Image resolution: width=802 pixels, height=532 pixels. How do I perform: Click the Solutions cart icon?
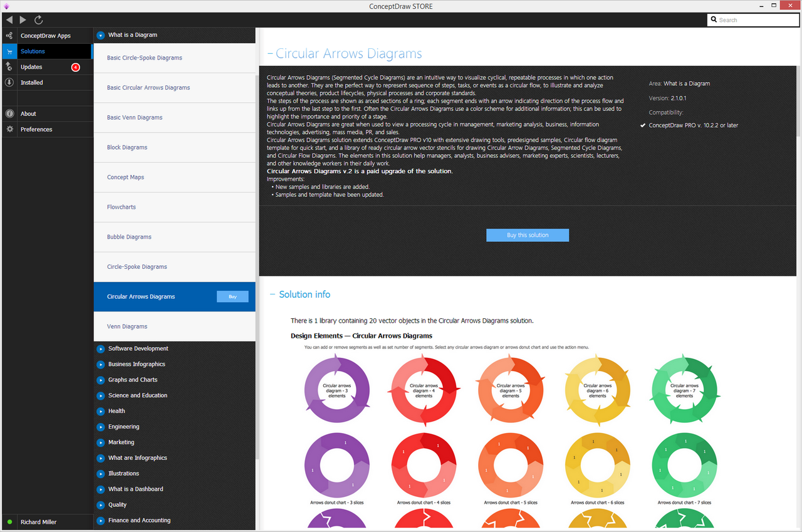9,51
